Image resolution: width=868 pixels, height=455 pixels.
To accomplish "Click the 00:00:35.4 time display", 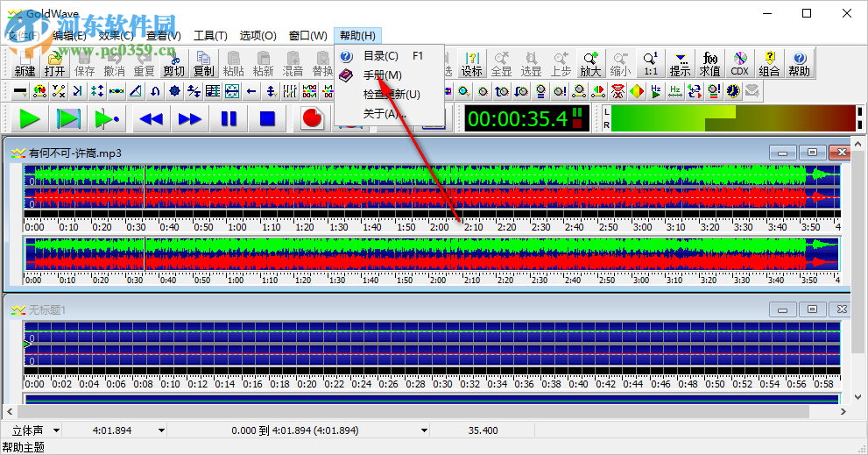I will point(517,118).
